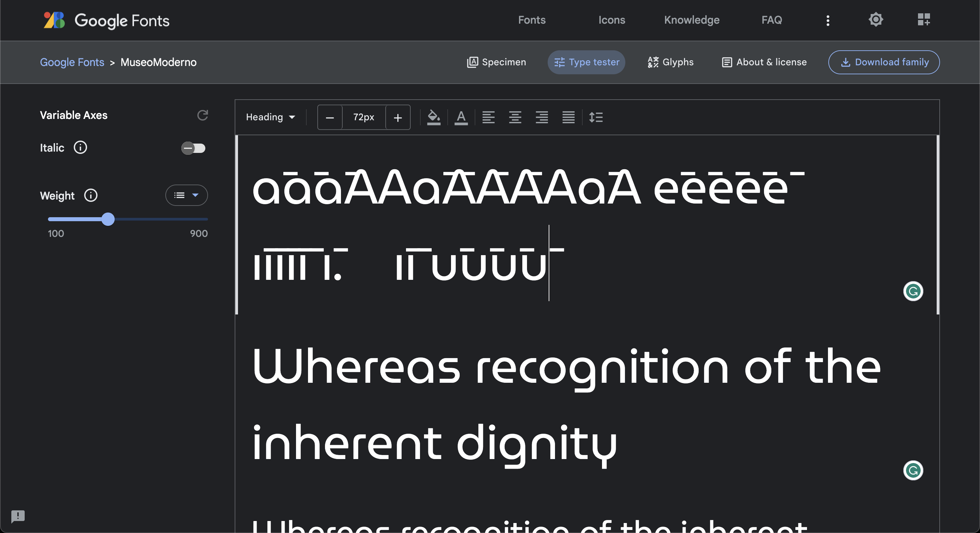Align the sample text to the right
The height and width of the screenshot is (533, 980).
(542, 117)
